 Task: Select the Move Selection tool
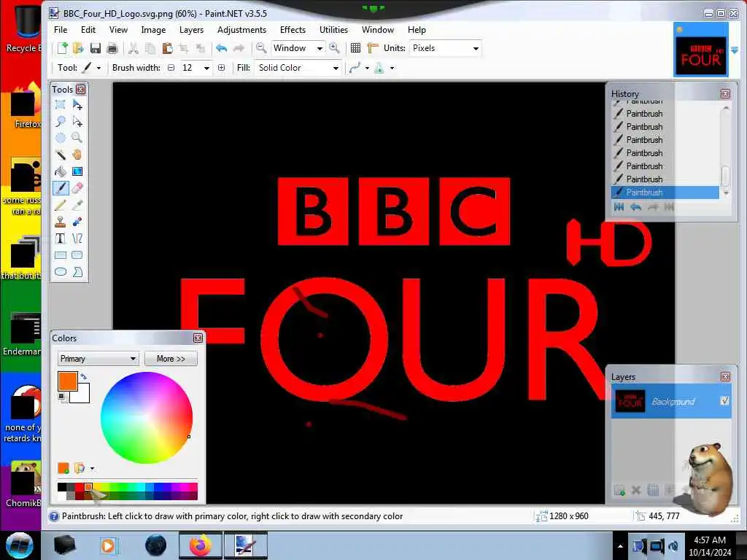[77, 122]
